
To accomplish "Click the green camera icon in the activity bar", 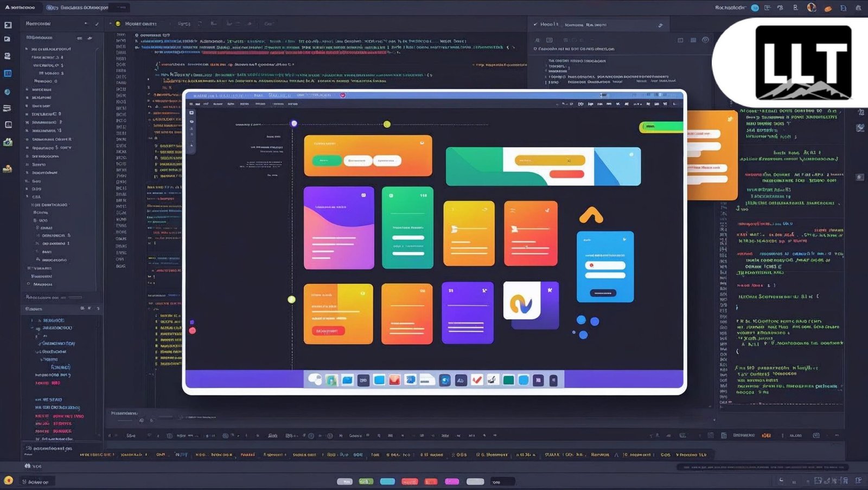I will pos(8,142).
